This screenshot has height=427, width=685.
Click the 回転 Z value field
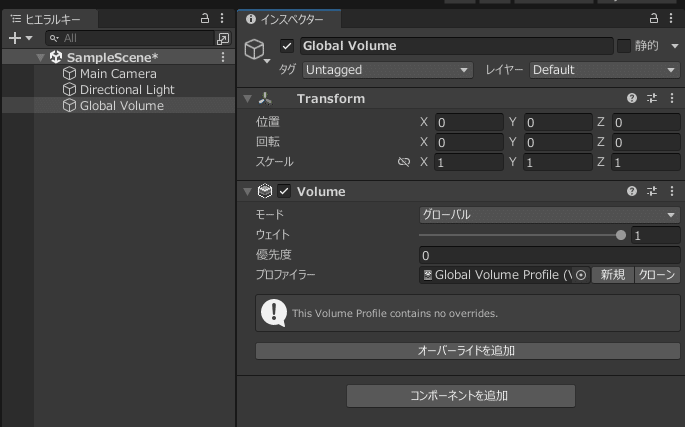[646, 142]
